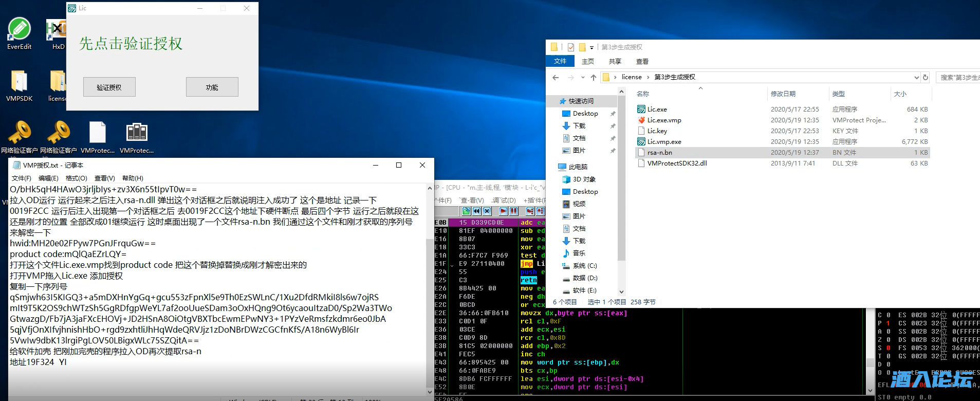Image resolution: width=980 pixels, height=401 pixels.
Task: Click the jmp instruction in disassembly
Action: tap(527, 263)
